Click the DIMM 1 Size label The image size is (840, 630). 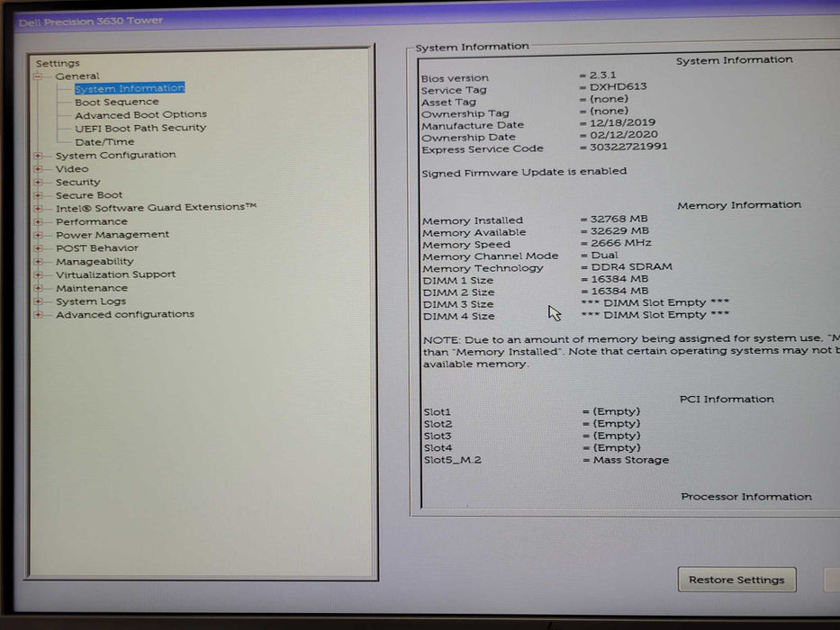pyautogui.click(x=458, y=280)
